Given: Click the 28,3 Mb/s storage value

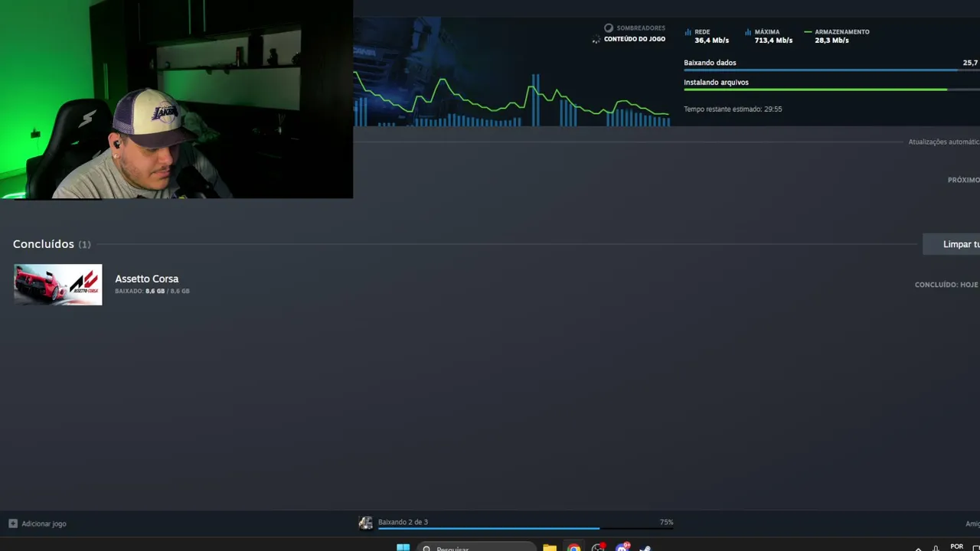Looking at the screenshot, I should pyautogui.click(x=831, y=41).
